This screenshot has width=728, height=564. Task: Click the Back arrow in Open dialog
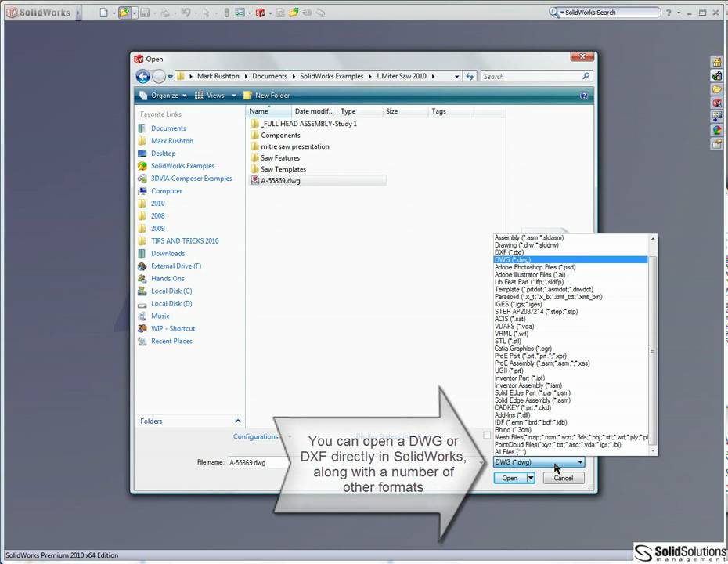tap(143, 76)
